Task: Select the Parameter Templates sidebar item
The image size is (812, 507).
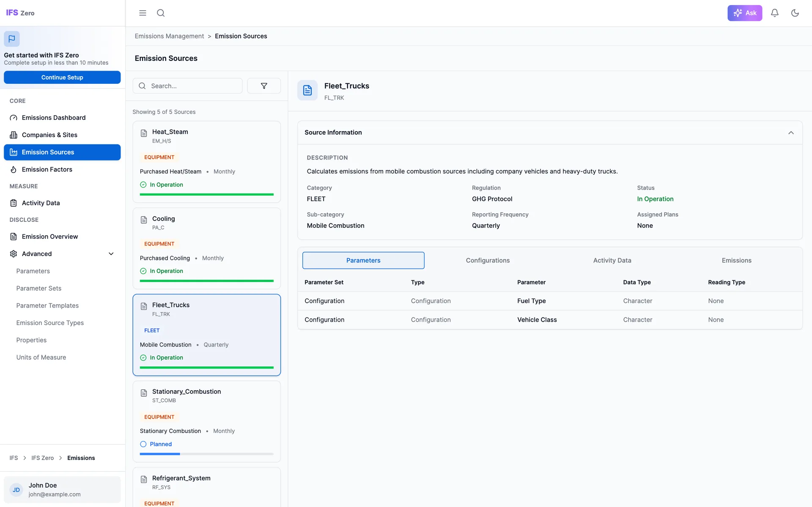Action: [47, 306]
